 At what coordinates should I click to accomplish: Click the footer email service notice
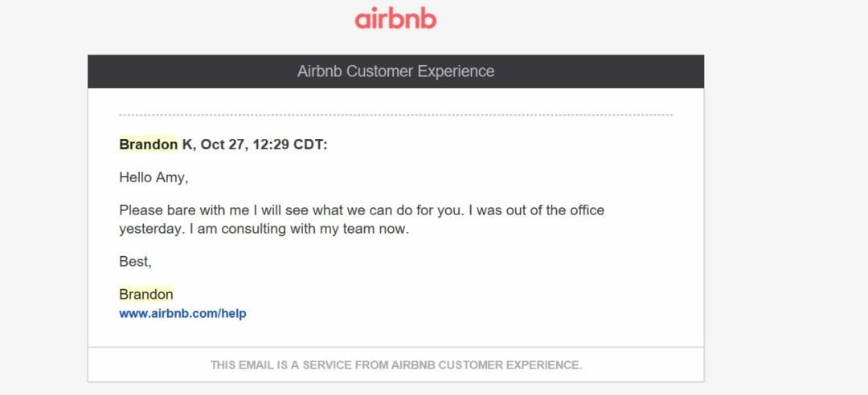point(395,365)
